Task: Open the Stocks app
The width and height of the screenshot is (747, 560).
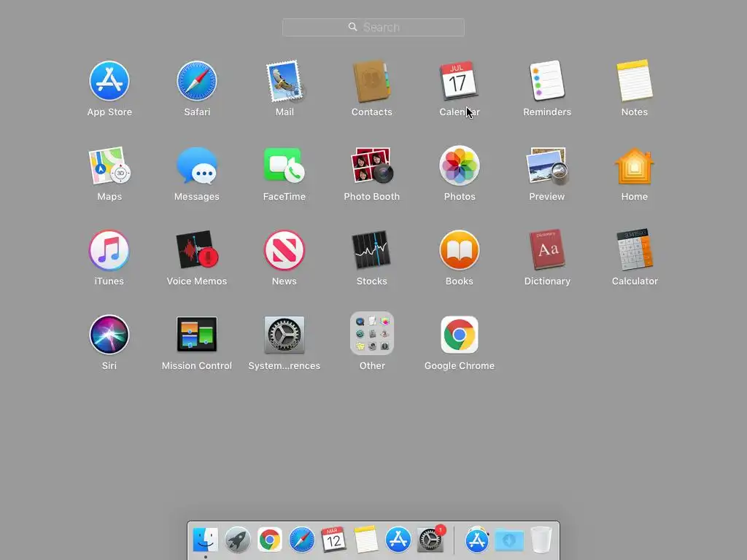Action: [371, 251]
